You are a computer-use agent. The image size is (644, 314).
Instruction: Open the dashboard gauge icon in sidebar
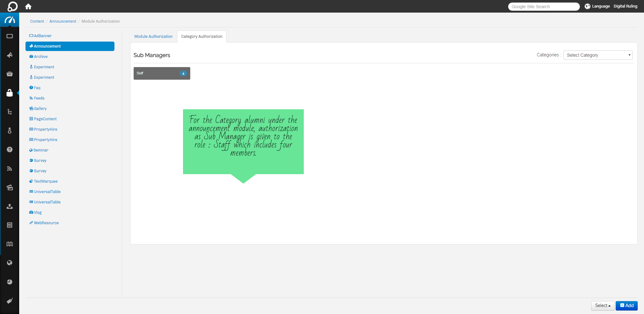(x=10, y=20)
